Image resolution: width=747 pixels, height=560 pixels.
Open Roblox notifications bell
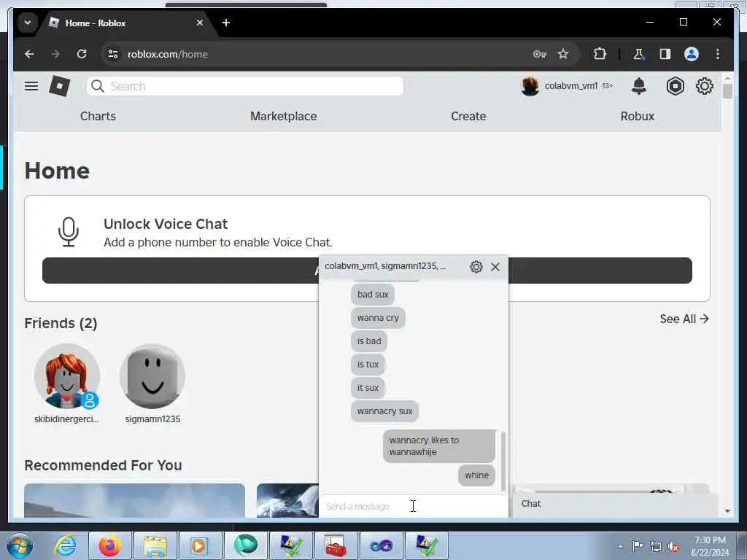639,86
